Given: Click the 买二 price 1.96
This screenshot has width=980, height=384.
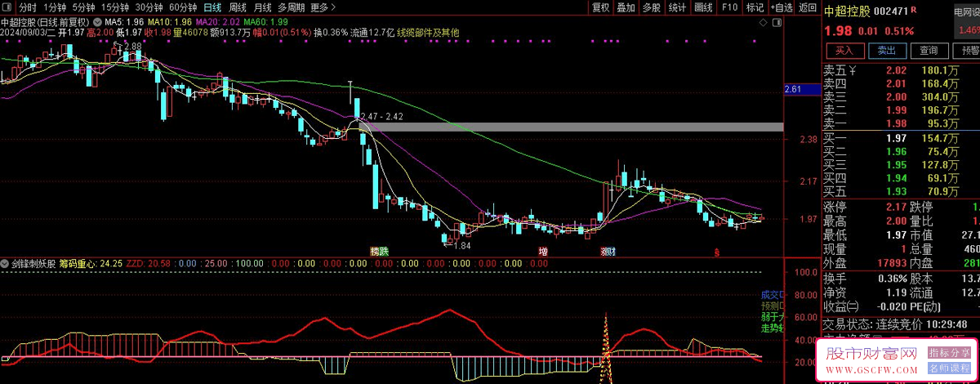Looking at the screenshot, I should click(x=896, y=151).
